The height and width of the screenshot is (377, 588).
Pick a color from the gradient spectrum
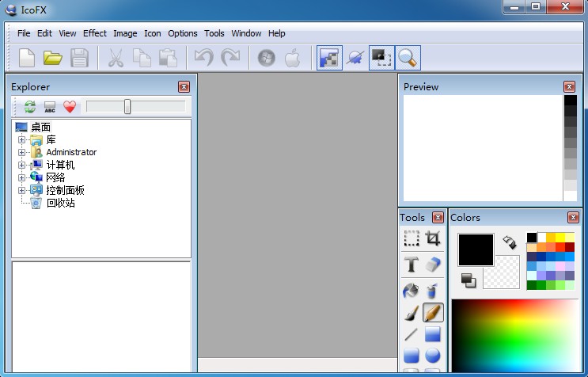tap(515, 336)
